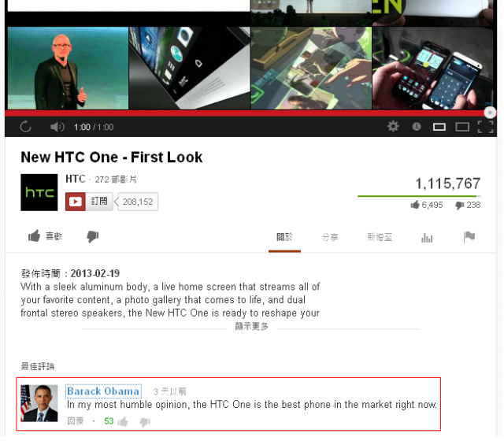Open the video settings gear
Viewport: 504px width, 441px height.
point(393,126)
